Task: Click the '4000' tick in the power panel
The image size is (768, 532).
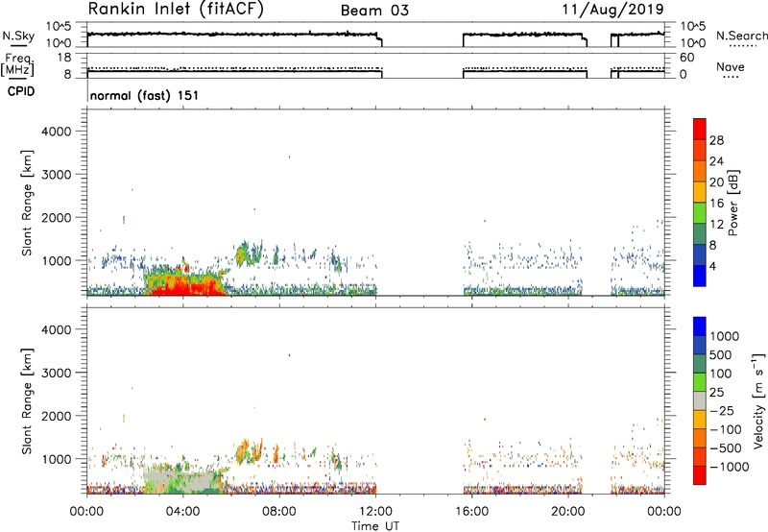Action: coord(57,132)
